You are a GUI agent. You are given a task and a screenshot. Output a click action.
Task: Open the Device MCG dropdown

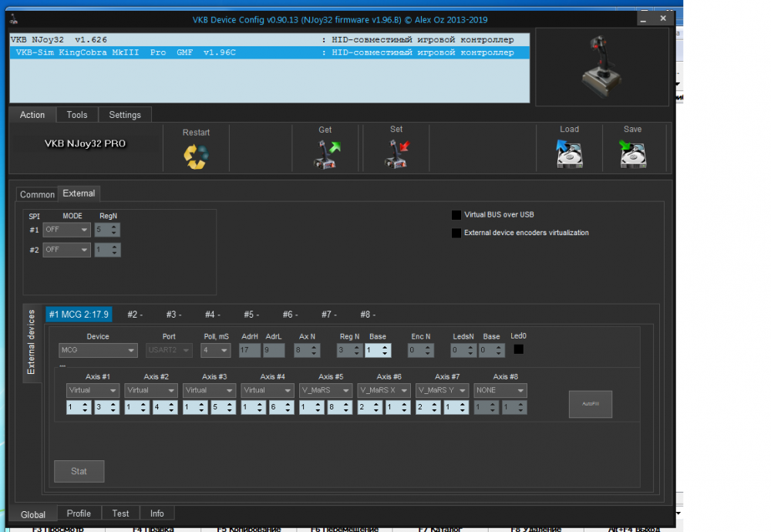click(98, 351)
